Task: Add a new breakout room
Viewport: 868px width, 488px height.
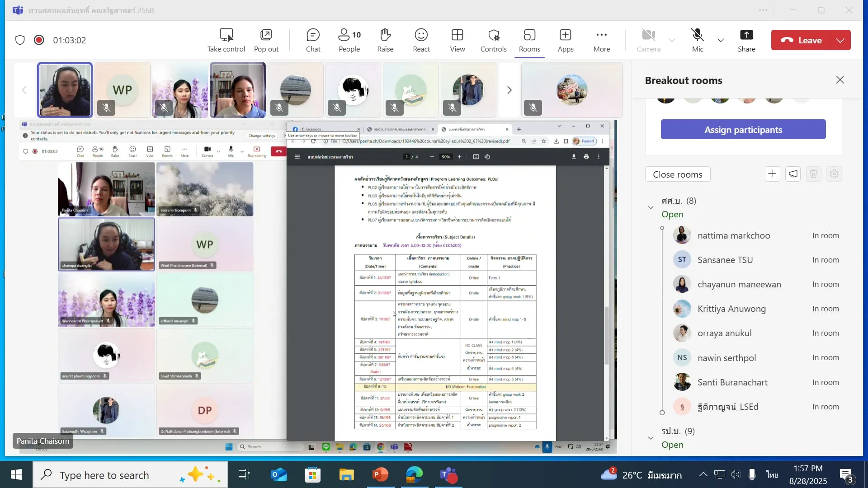Action: [x=772, y=174]
